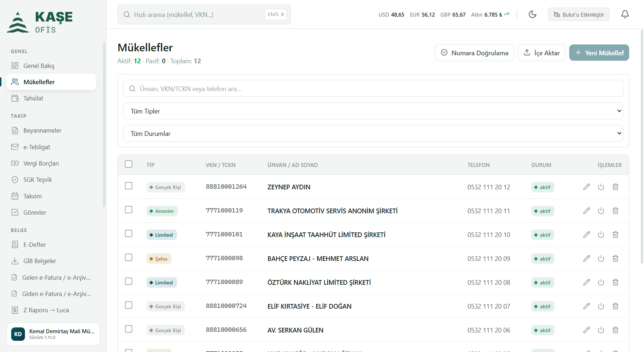Click power icon for ELİF KIRTASİYE row
The image size is (644, 352).
(x=601, y=306)
